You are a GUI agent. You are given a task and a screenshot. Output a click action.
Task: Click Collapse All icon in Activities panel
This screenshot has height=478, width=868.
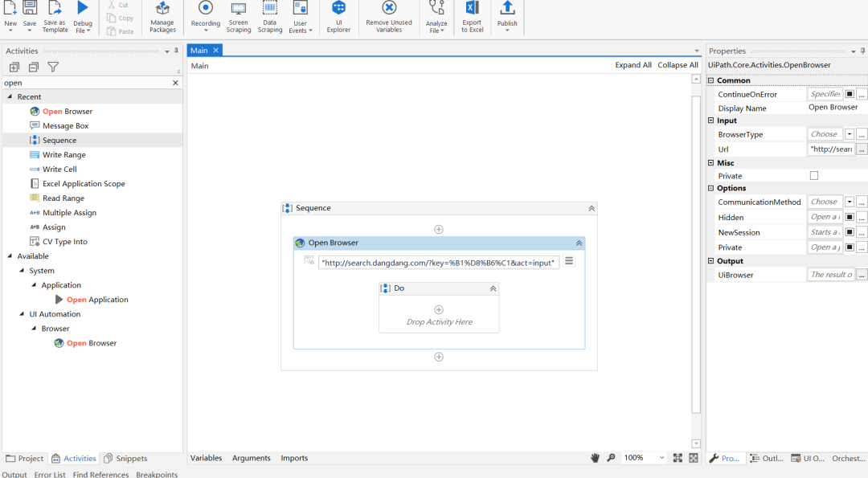pyautogui.click(x=34, y=67)
